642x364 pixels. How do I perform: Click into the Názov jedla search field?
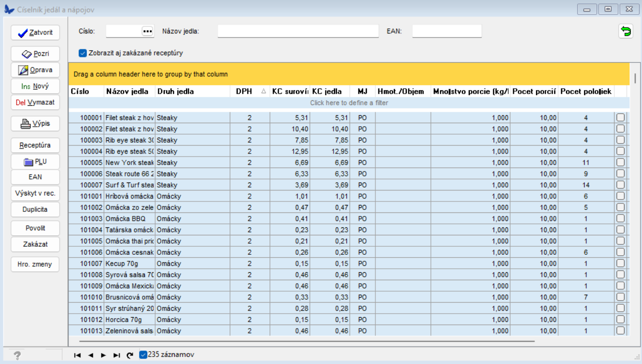298,31
